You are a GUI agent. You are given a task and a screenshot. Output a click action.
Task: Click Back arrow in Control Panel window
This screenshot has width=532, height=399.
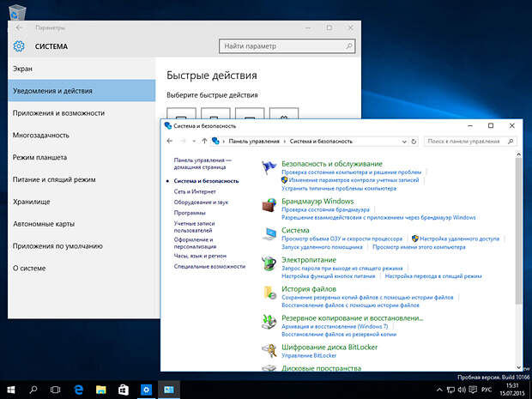pyautogui.click(x=170, y=141)
